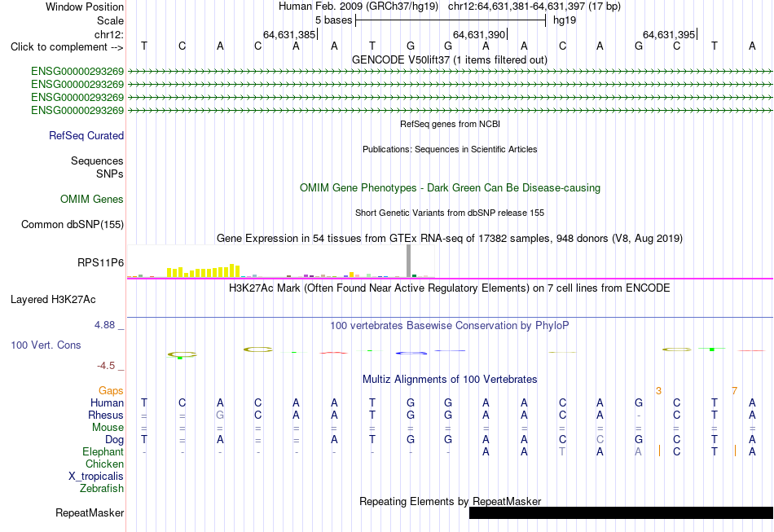Click the topmost ENSG00000293269 transcript label
This screenshot has width=774, height=532.
click(x=77, y=72)
